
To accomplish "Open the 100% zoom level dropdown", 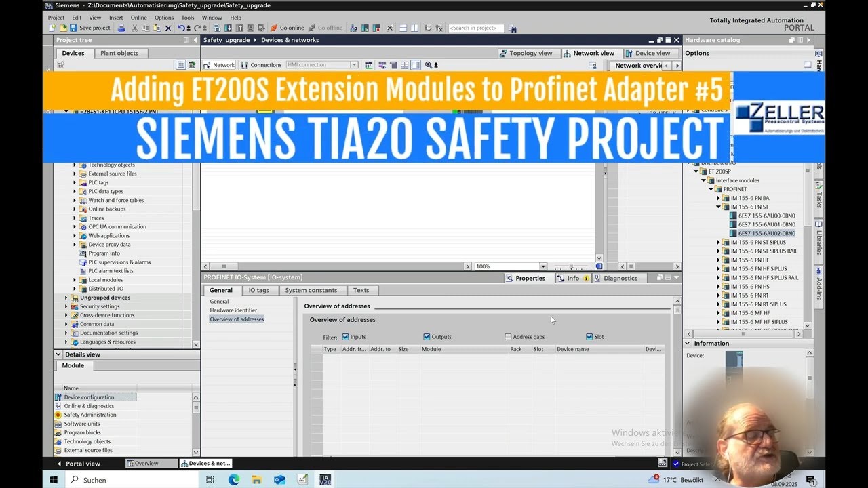I will pyautogui.click(x=543, y=266).
